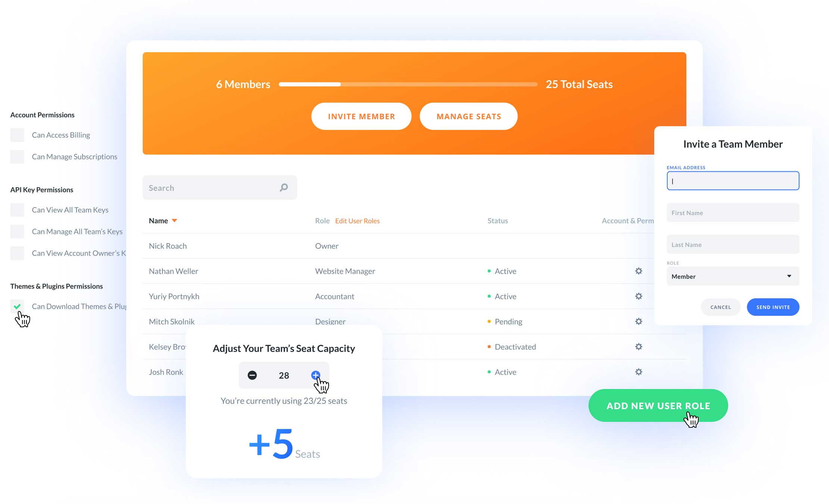This screenshot has height=504, width=829.
Task: Click the SEND INVITE button
Action: [x=773, y=307]
